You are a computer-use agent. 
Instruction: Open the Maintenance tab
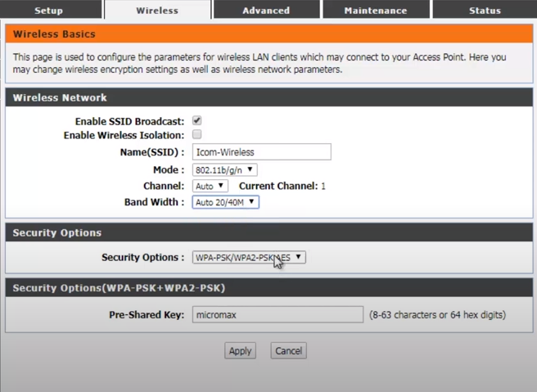click(x=375, y=11)
